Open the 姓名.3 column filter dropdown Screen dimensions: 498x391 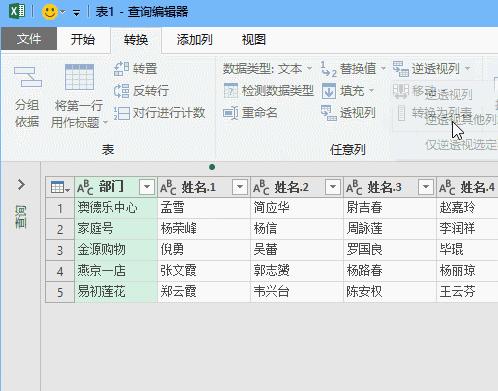(x=426, y=187)
